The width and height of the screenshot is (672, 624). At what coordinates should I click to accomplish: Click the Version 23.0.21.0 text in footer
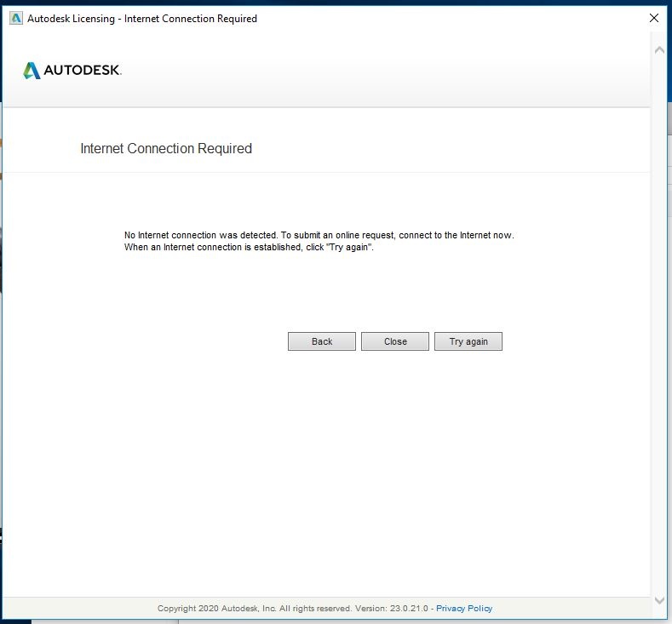391,608
